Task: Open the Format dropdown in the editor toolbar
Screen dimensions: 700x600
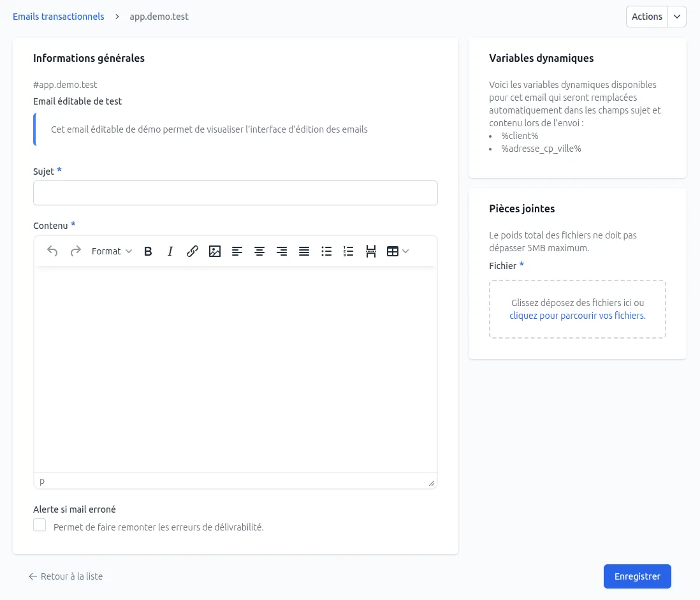Action: (112, 251)
